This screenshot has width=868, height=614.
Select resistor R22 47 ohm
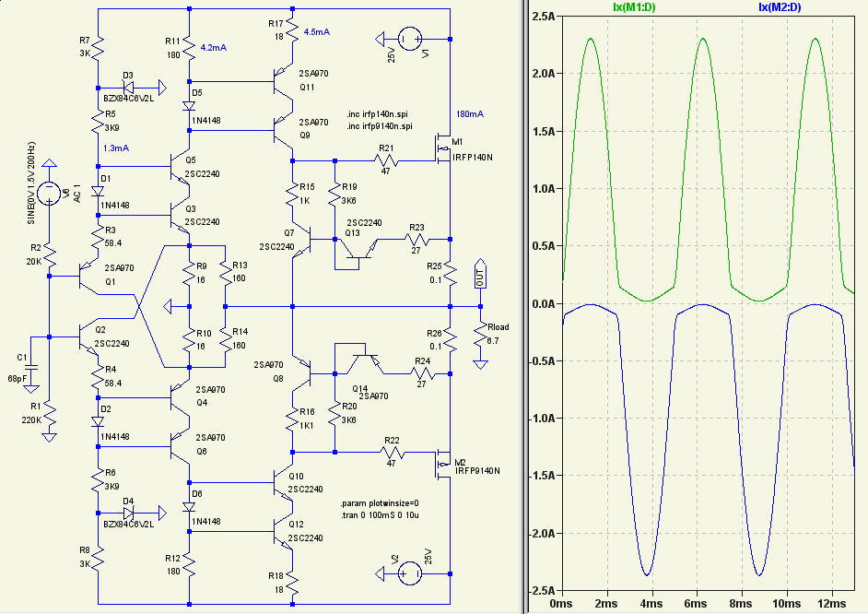(x=392, y=453)
